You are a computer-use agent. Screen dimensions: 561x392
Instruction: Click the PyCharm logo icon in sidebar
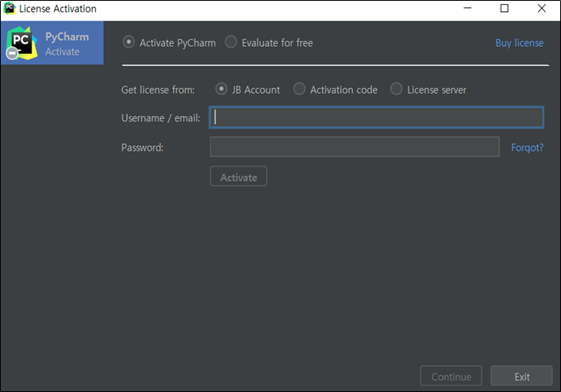(21, 44)
